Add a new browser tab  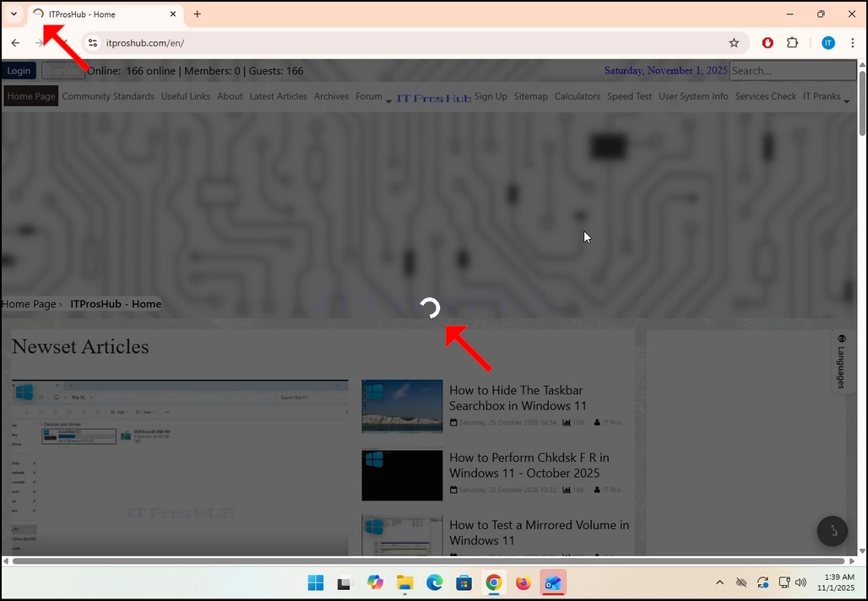197,14
